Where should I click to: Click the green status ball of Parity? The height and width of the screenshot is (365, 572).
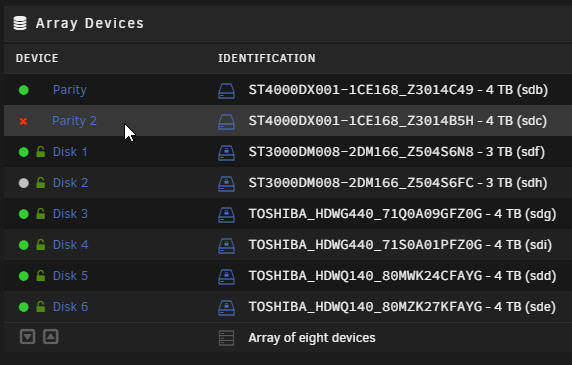pyautogui.click(x=24, y=90)
